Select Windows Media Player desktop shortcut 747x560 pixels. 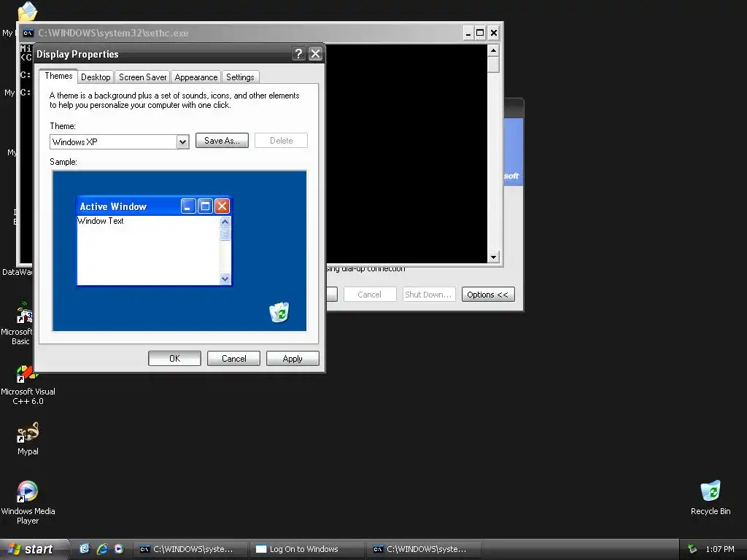[x=28, y=502]
